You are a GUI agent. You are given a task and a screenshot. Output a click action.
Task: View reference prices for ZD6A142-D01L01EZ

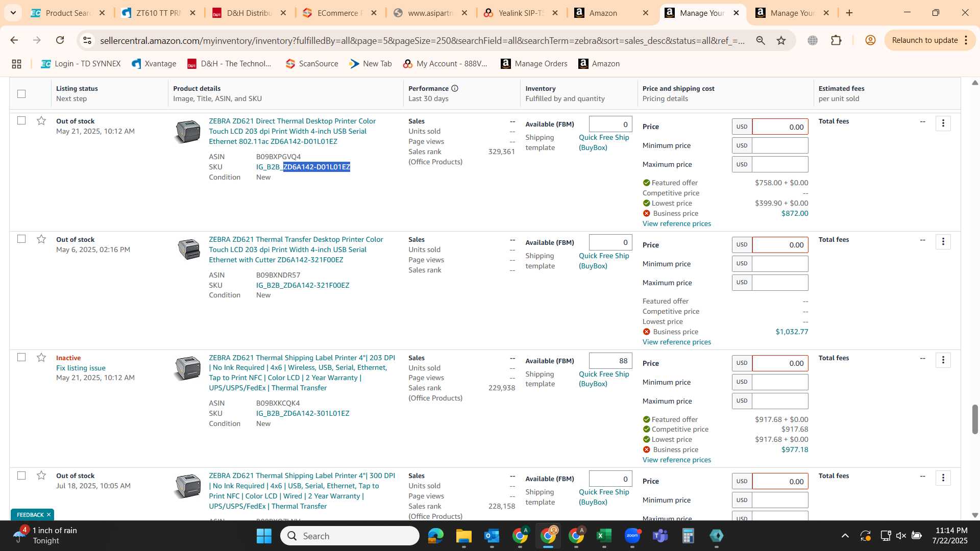pos(676,223)
